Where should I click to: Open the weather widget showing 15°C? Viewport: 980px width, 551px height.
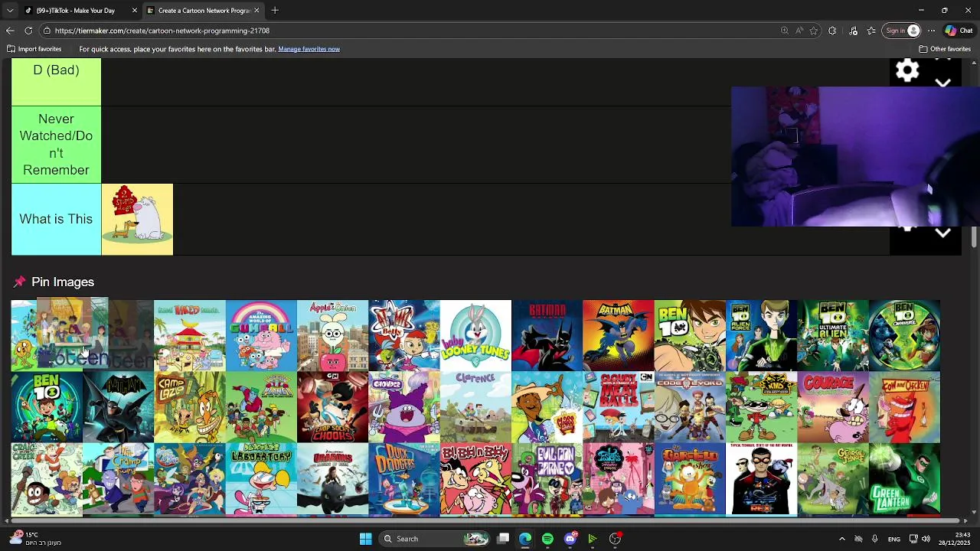(x=34, y=539)
